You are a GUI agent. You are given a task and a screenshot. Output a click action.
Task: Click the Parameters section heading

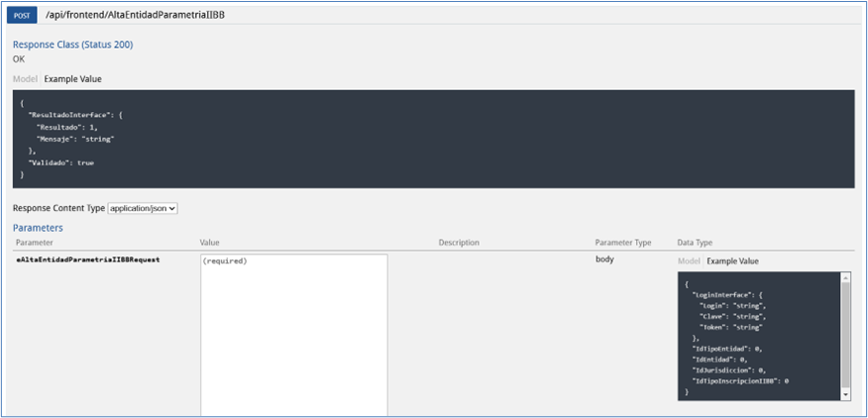point(38,228)
